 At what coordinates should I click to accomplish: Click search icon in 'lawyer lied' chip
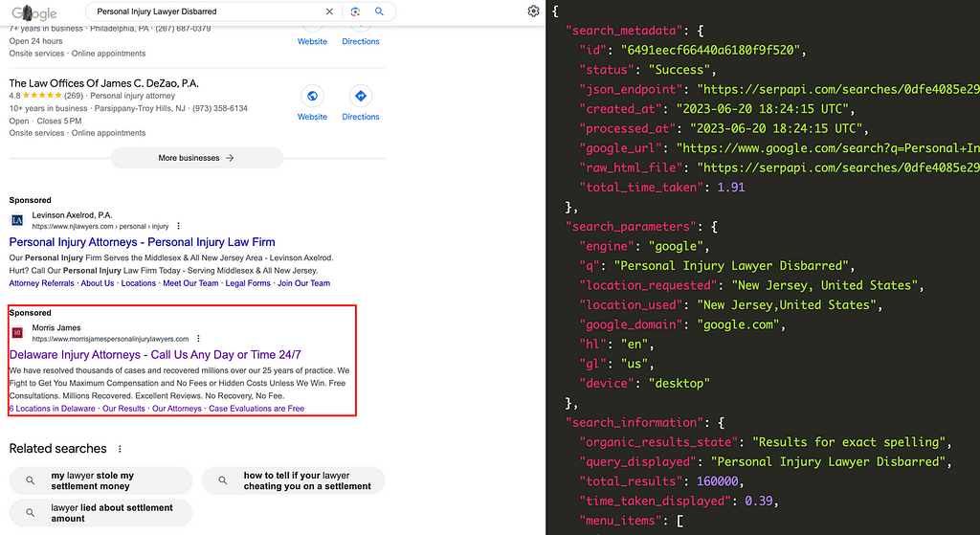(30, 512)
